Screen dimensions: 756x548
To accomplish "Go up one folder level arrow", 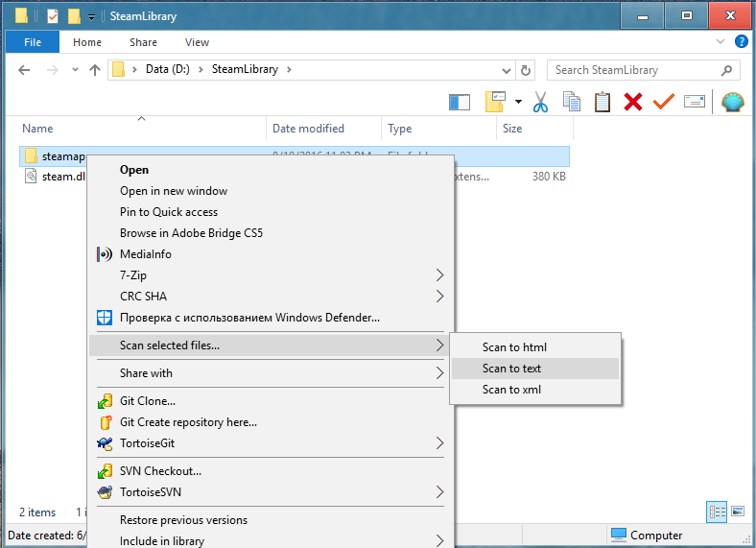I will click(x=95, y=70).
